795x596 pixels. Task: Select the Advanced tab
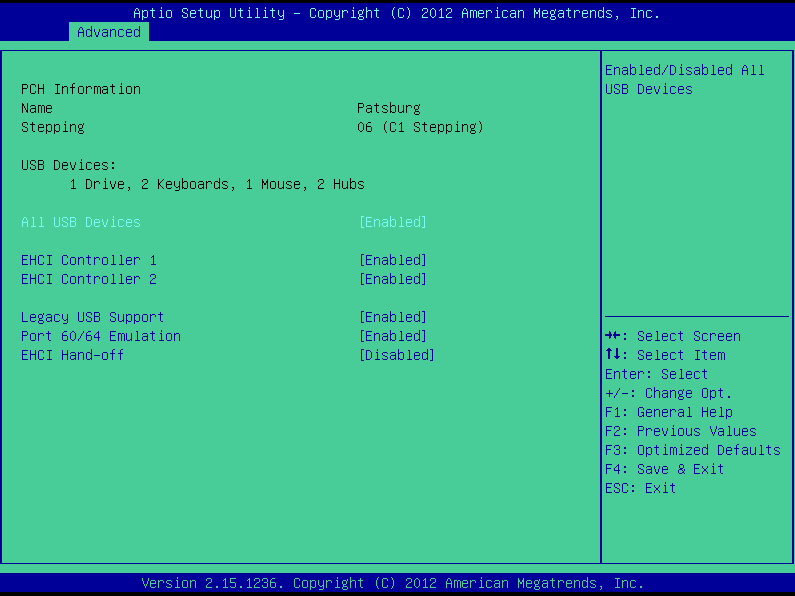tap(109, 32)
